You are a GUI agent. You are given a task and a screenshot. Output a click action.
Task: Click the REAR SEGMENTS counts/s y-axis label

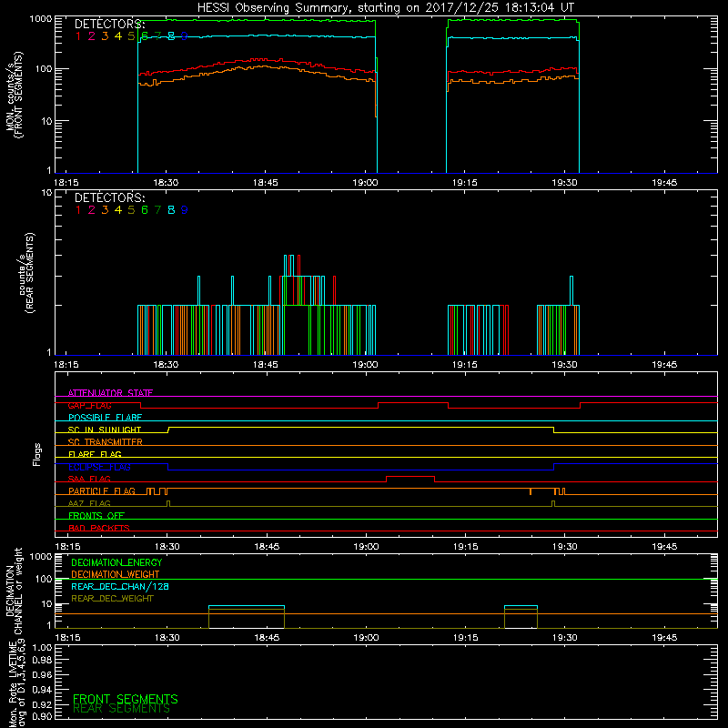27,273
